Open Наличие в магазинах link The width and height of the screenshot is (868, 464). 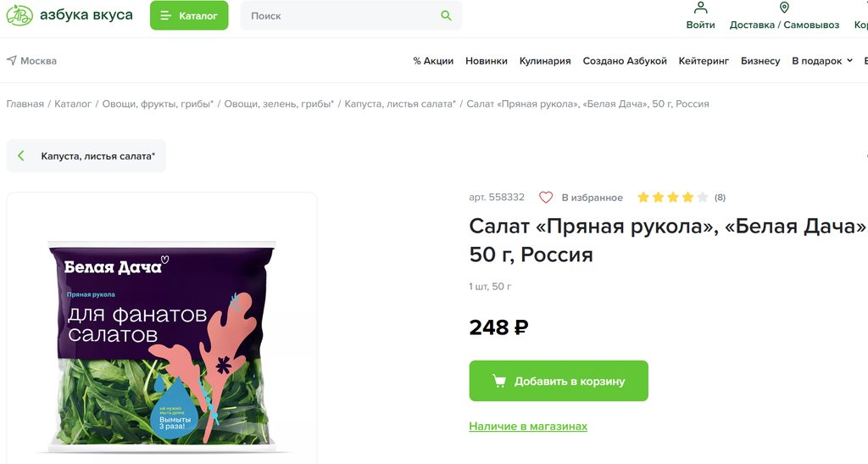coord(528,426)
